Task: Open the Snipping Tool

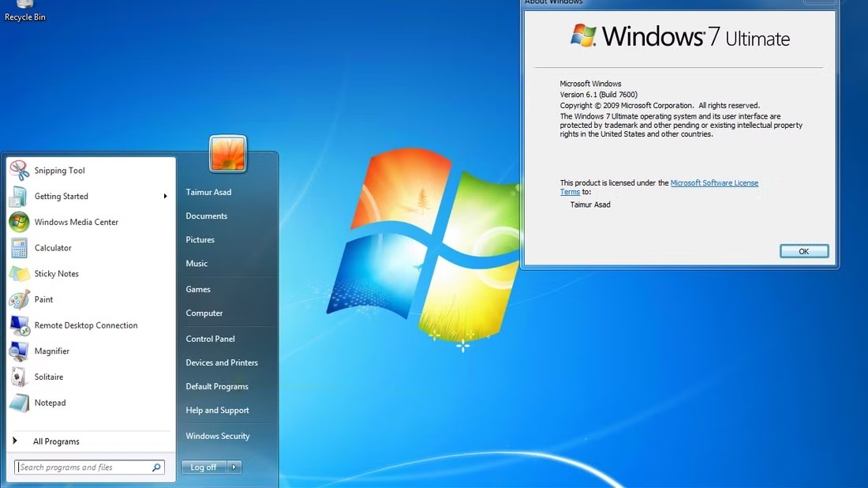Action: click(59, 170)
